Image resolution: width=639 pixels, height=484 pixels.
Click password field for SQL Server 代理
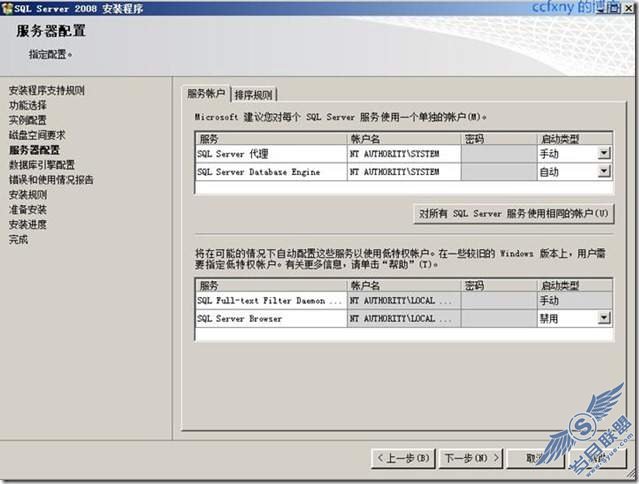coord(499,154)
